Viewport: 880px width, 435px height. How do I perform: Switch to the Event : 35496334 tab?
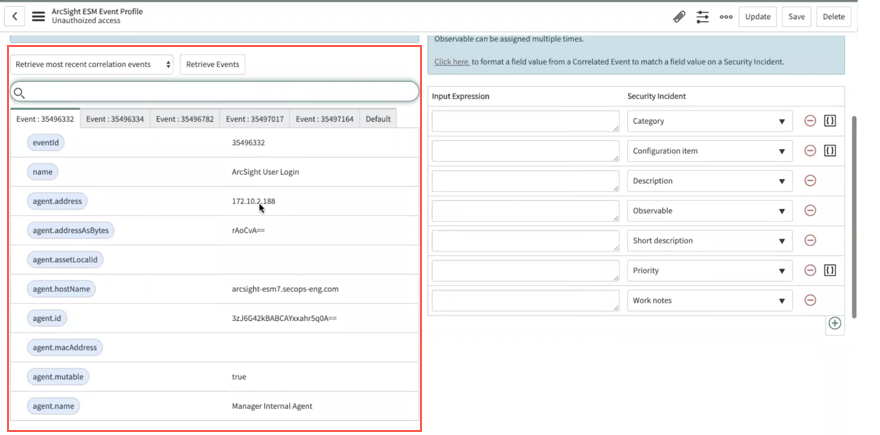coord(115,119)
